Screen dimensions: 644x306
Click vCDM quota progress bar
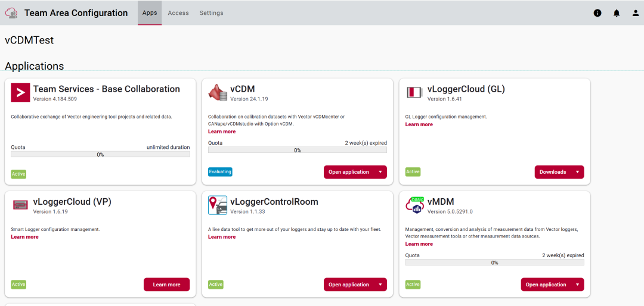[x=298, y=150]
